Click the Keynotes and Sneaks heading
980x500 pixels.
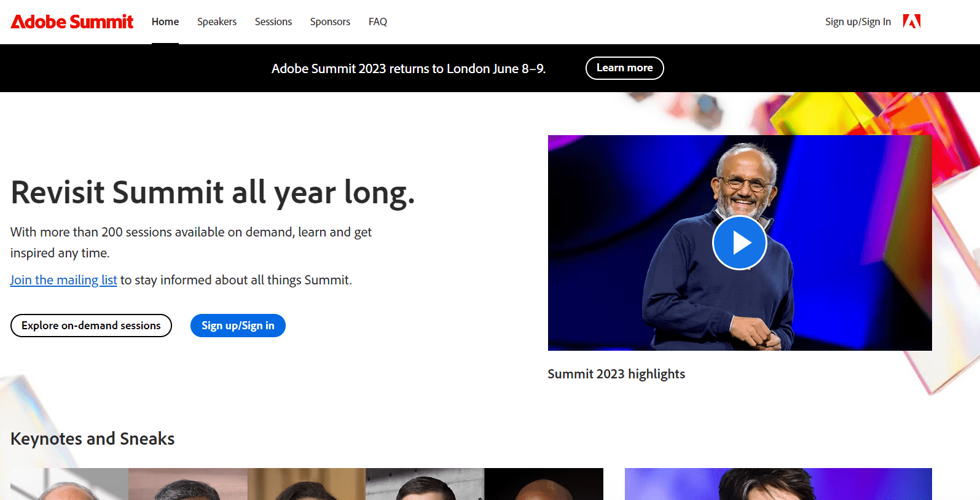[x=93, y=439]
